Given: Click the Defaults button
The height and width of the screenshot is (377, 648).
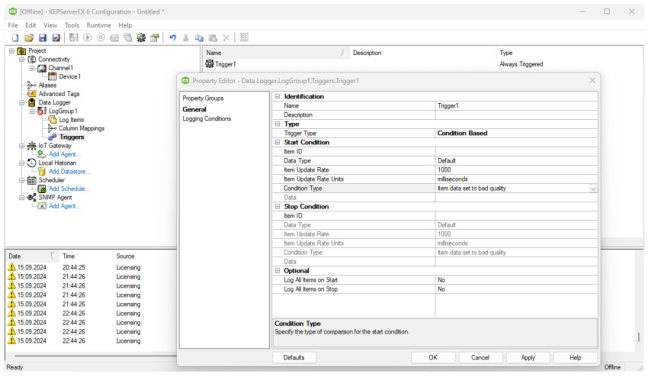Looking at the screenshot, I should pyautogui.click(x=294, y=358).
